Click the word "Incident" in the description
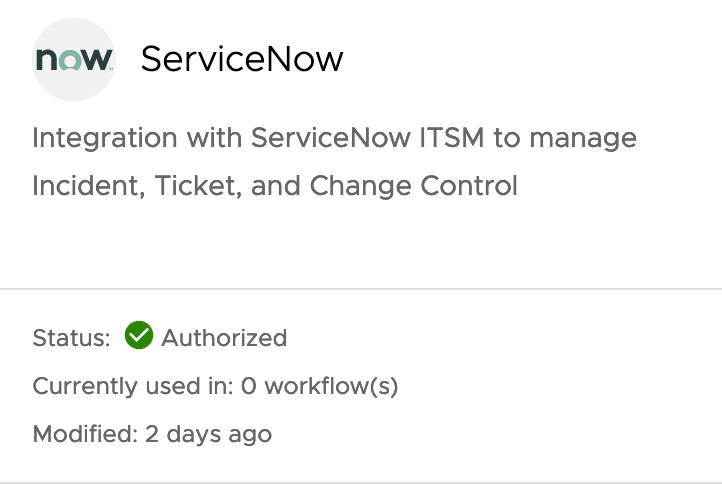Viewport: 722px width, 484px height. [86, 186]
